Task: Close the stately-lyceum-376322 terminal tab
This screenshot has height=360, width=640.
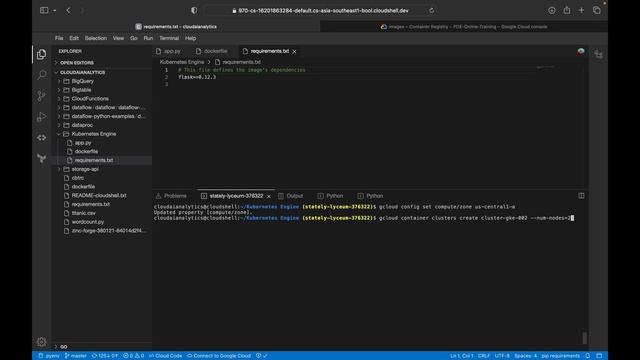Action: tap(269, 196)
